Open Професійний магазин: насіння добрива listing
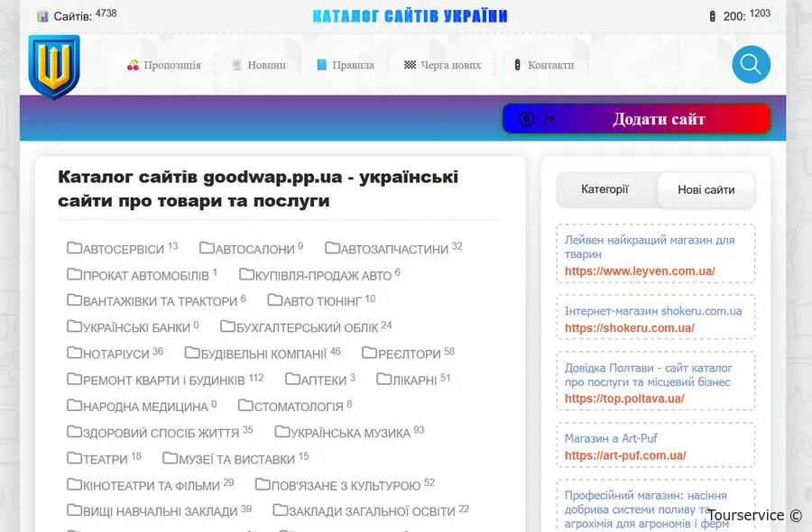812x532 pixels. [x=646, y=509]
